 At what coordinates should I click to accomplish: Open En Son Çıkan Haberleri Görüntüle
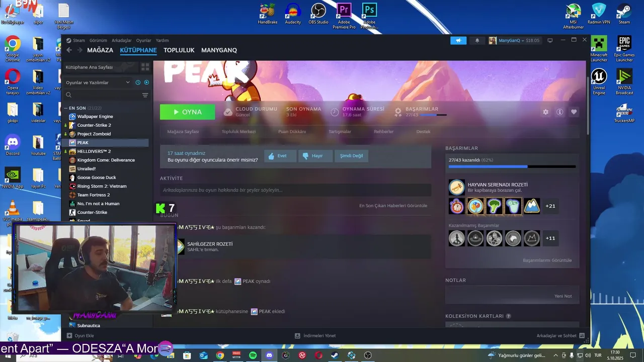[x=393, y=206]
